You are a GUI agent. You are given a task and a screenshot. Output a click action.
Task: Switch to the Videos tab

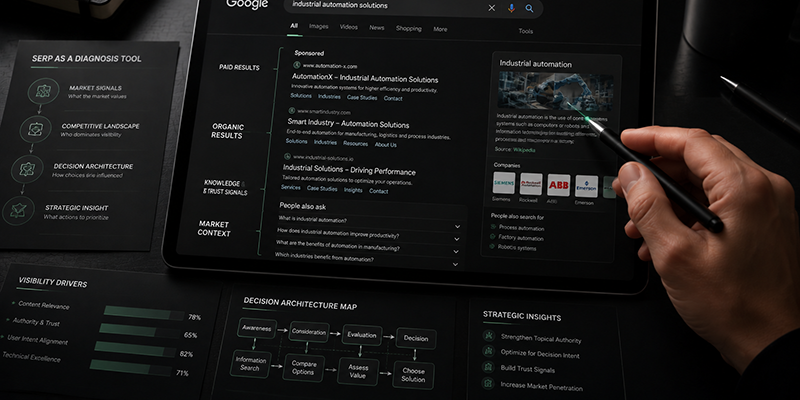click(x=348, y=27)
